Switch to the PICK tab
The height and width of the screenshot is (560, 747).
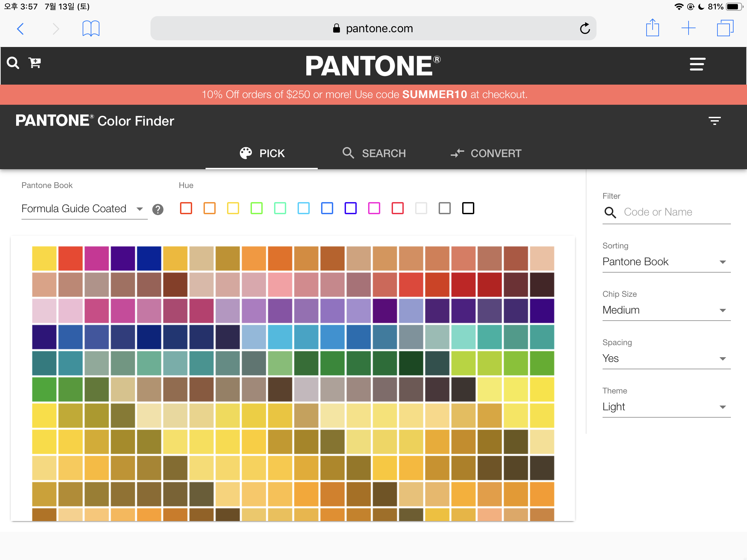click(x=262, y=153)
